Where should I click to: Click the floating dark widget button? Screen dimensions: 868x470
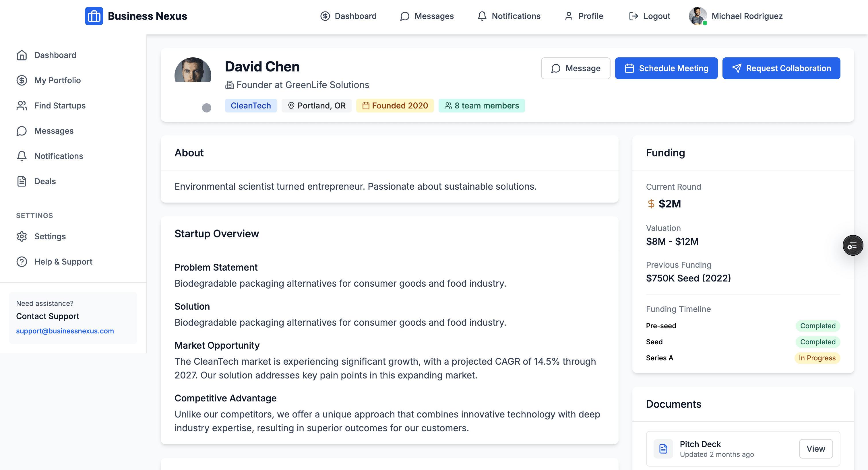(852, 246)
